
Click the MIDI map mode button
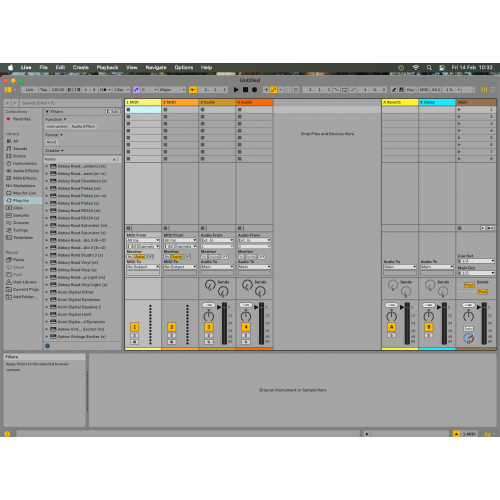pyautogui.click(x=424, y=90)
